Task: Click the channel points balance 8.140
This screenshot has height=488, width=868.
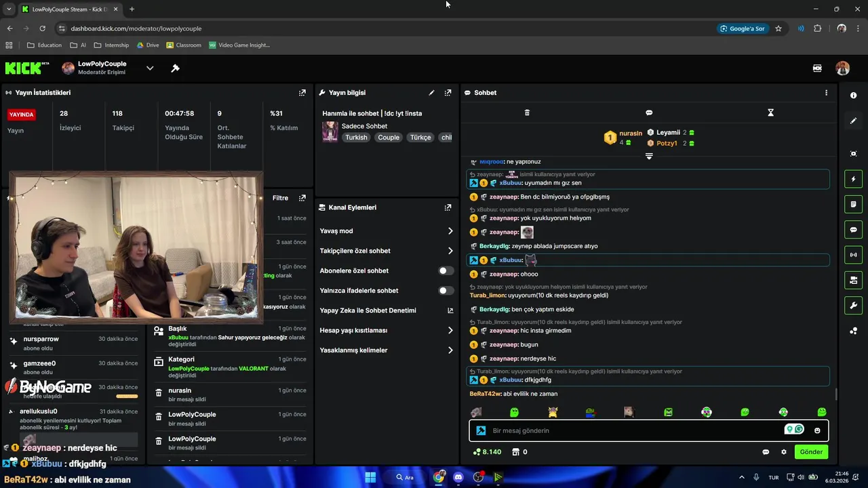Action: point(487,452)
